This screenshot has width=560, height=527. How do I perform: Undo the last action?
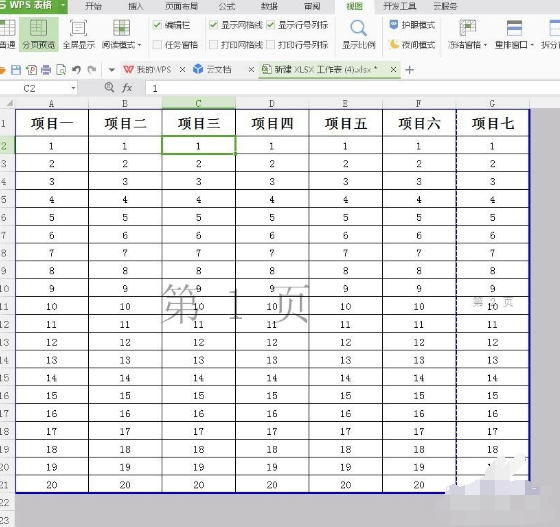76,70
